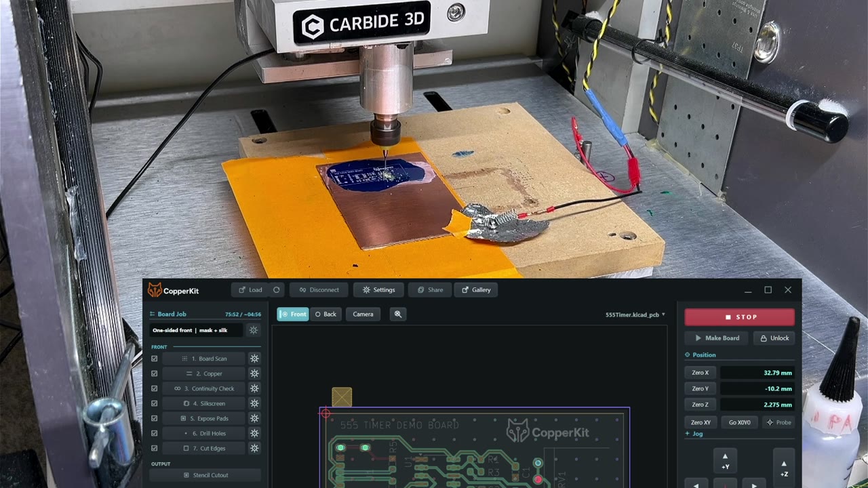Run the 4. Silkscreen step
The height and width of the screenshot is (488, 868).
point(204,403)
